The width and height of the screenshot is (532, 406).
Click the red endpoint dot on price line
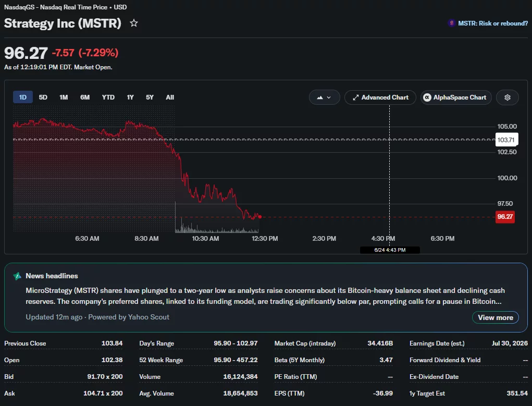(x=260, y=217)
